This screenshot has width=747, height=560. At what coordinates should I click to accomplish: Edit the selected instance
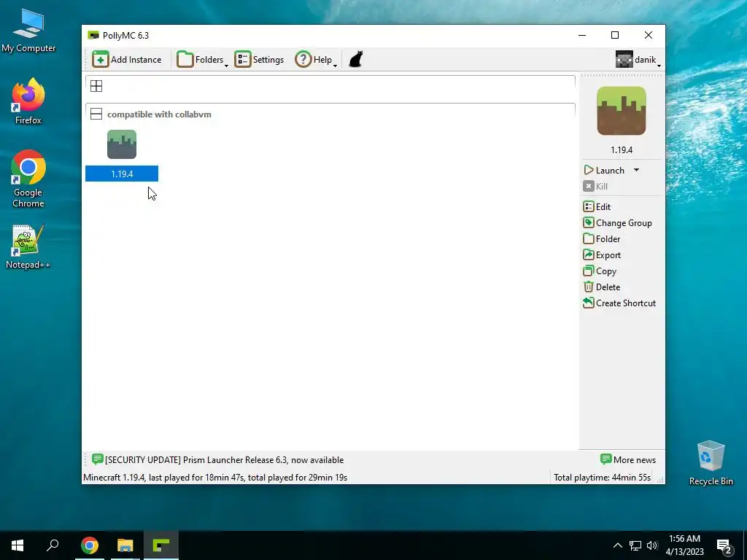pyautogui.click(x=597, y=206)
